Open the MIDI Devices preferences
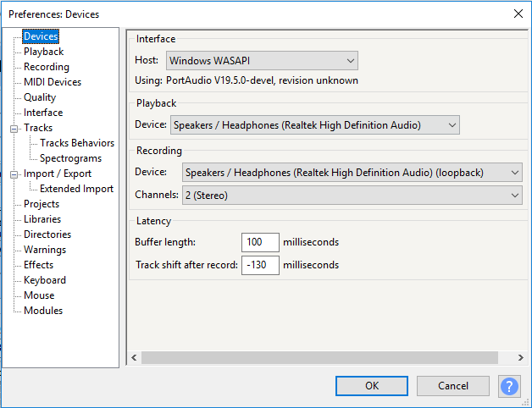532x408 pixels. click(53, 82)
